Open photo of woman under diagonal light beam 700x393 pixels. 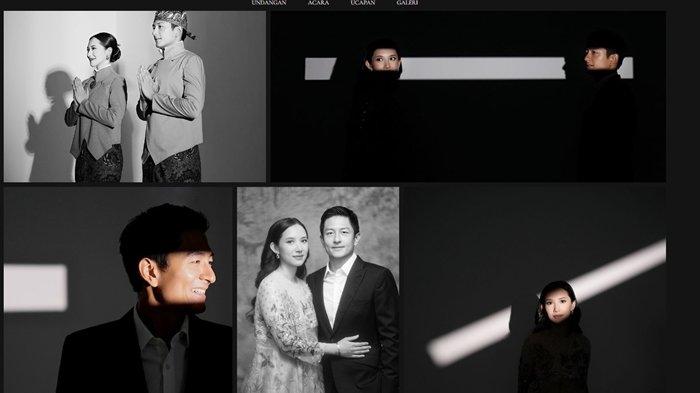(535, 290)
